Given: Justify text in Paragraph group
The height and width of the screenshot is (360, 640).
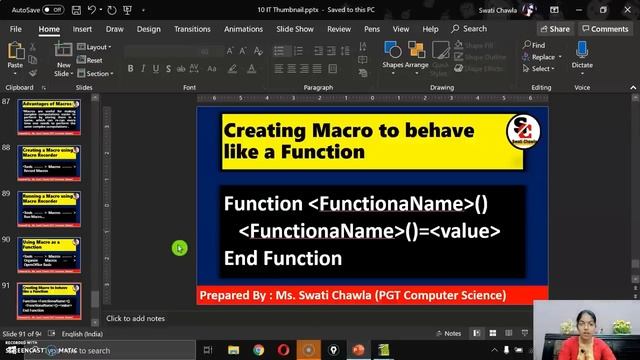Looking at the screenshot, I should click(317, 69).
